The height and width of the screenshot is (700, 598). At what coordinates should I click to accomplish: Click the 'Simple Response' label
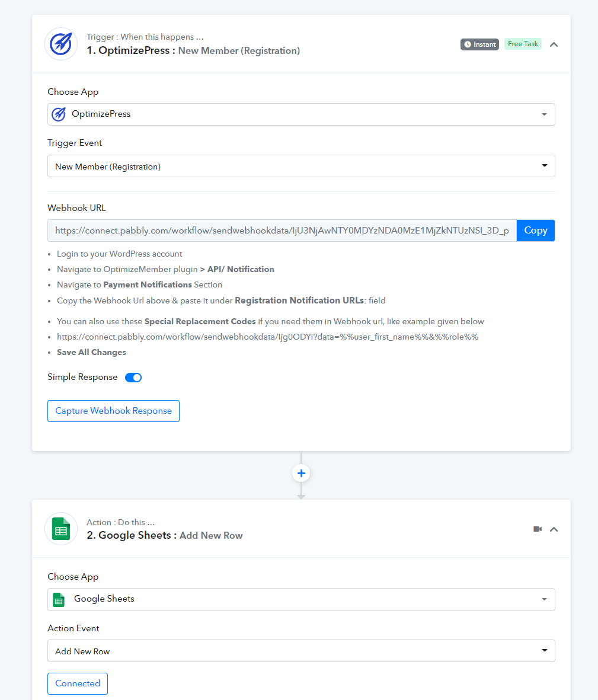(x=82, y=377)
